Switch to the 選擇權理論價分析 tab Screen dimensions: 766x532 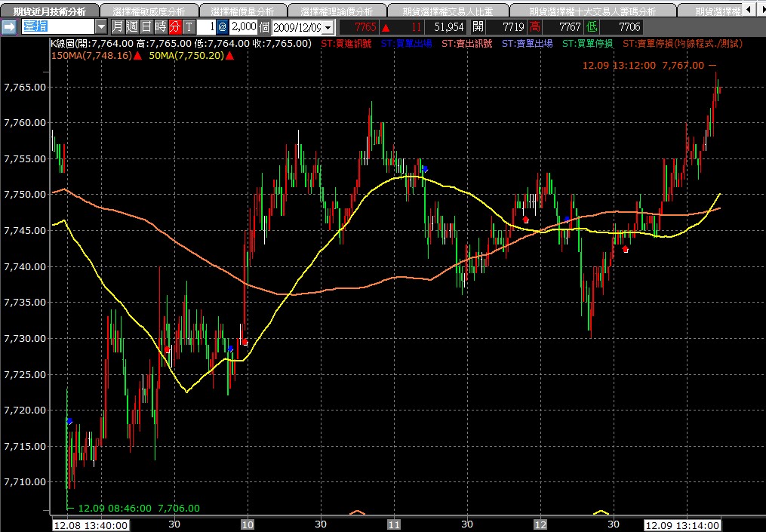click(x=337, y=11)
